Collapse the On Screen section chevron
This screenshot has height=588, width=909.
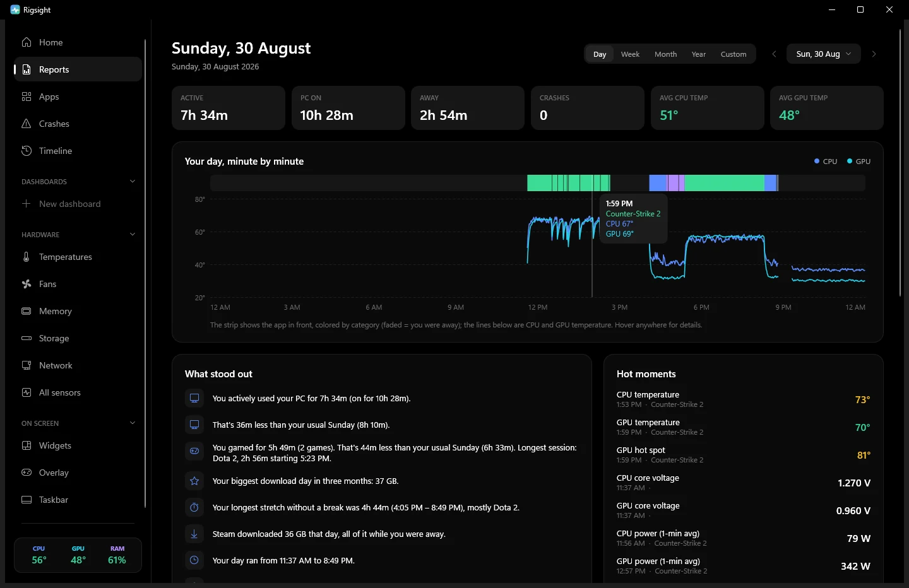[x=133, y=423]
